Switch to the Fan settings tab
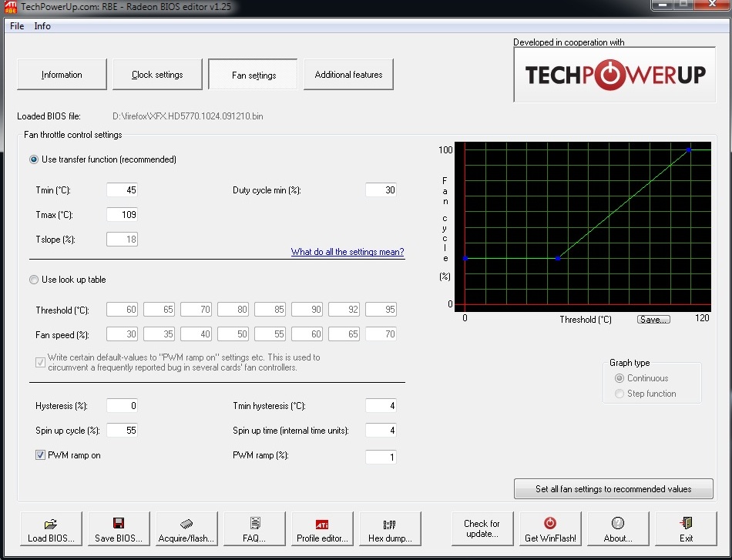The image size is (732, 560). (x=253, y=74)
